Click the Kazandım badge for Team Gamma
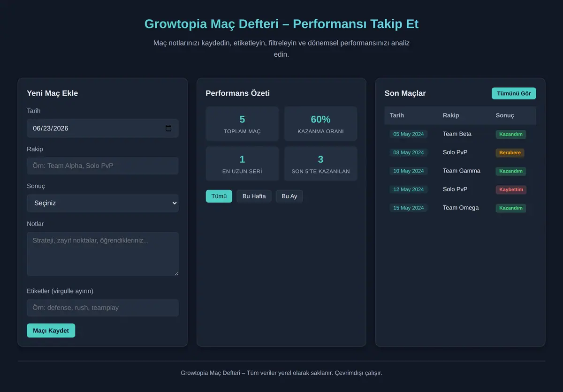The width and height of the screenshot is (563, 392). coord(511,171)
